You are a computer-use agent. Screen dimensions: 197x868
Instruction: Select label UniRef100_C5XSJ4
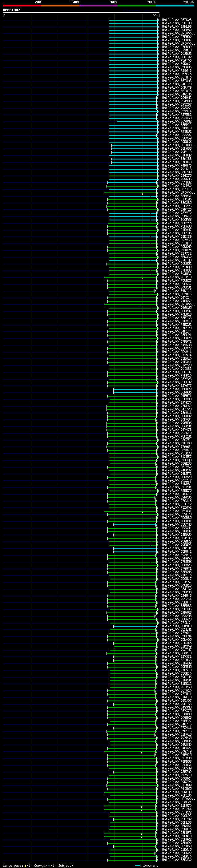[177, 111]
